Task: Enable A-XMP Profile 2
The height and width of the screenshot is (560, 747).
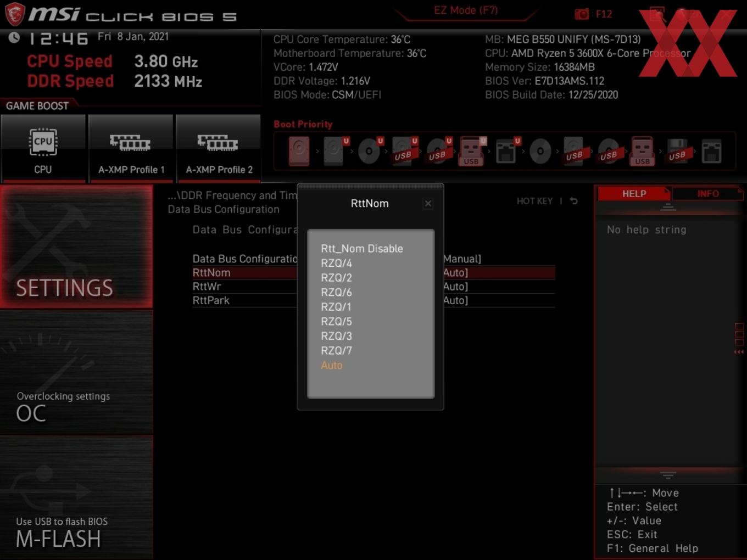Action: (219, 148)
